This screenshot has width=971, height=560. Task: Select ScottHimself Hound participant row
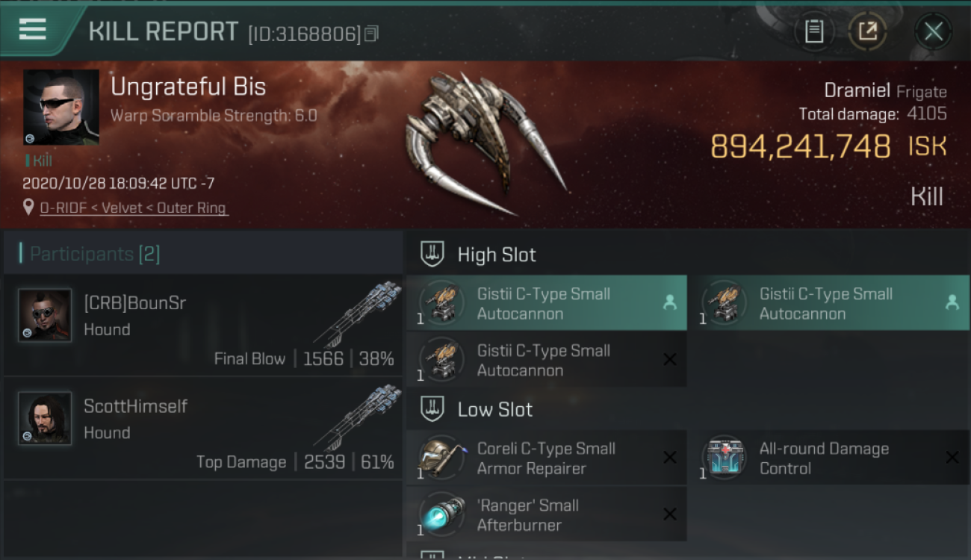pos(203,429)
